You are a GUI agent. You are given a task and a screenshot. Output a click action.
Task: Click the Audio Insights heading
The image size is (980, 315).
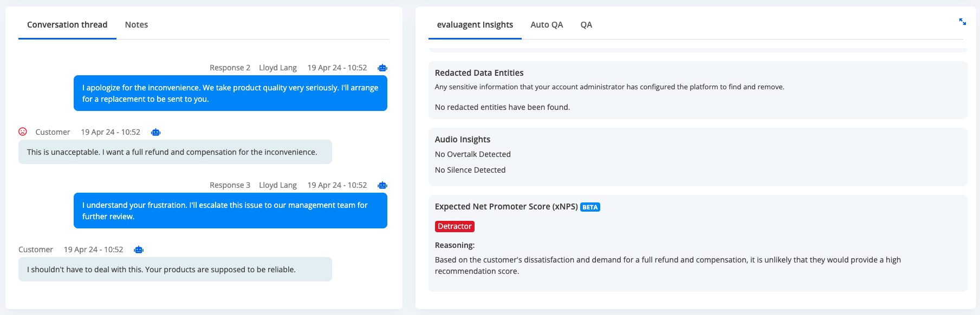[463, 140]
